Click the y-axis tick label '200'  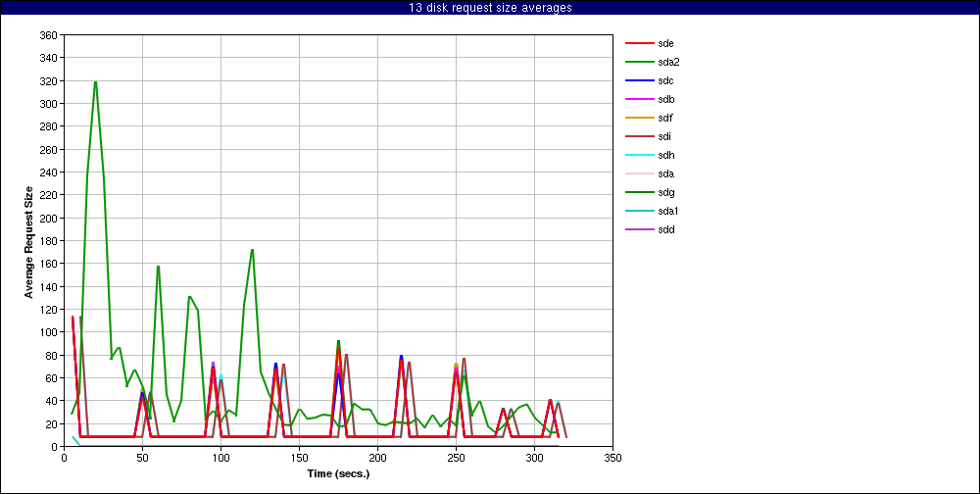click(x=50, y=219)
